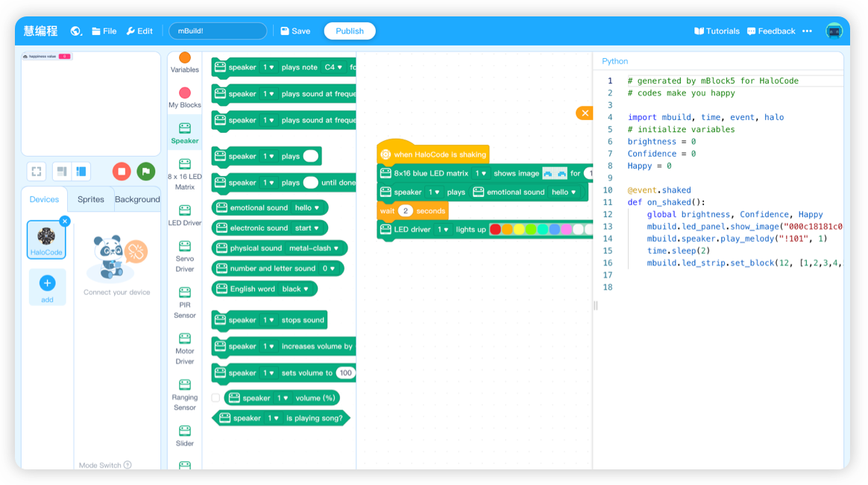
Task: Click the wait seconds value 2
Action: point(406,211)
